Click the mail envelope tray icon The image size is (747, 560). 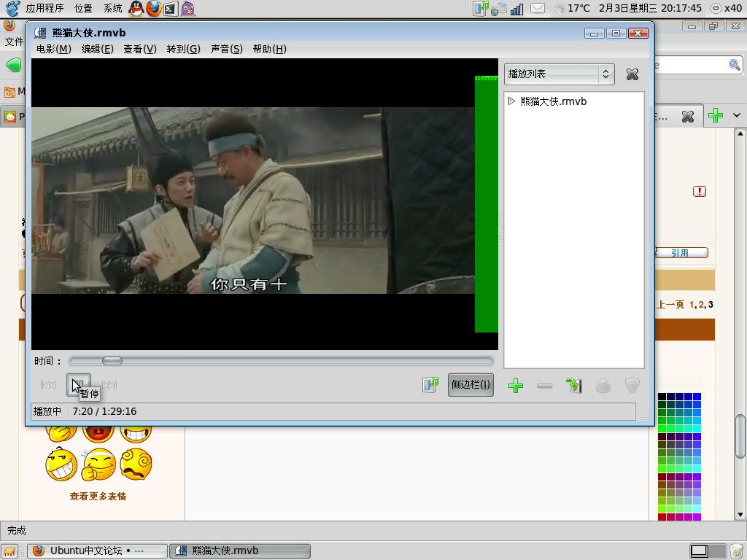[538, 8]
